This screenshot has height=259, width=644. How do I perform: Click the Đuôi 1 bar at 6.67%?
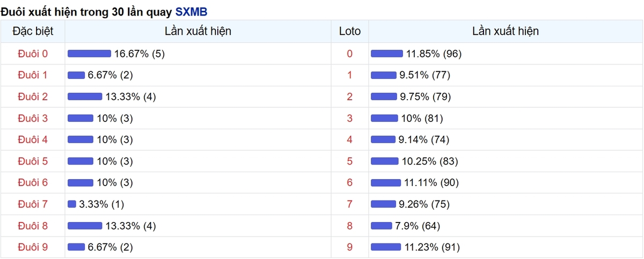point(76,75)
